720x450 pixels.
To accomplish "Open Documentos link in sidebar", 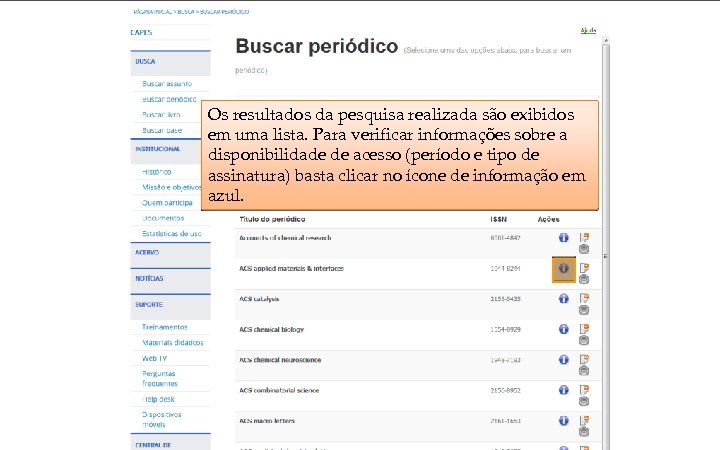I will coord(163,218).
